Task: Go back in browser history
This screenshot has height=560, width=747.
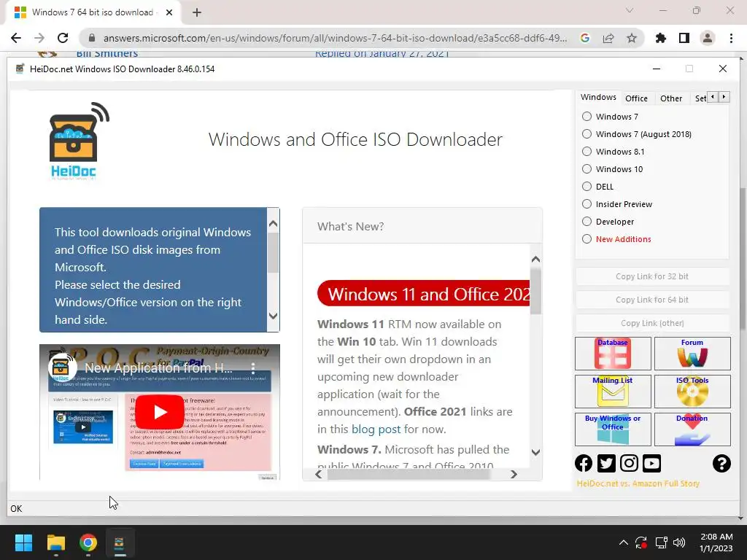Action: 16,38
